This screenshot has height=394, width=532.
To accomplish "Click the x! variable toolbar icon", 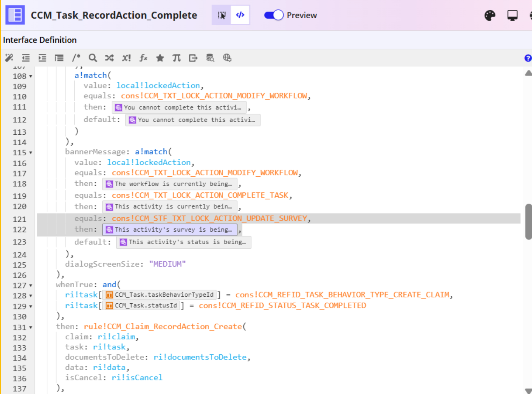I will pyautogui.click(x=126, y=58).
